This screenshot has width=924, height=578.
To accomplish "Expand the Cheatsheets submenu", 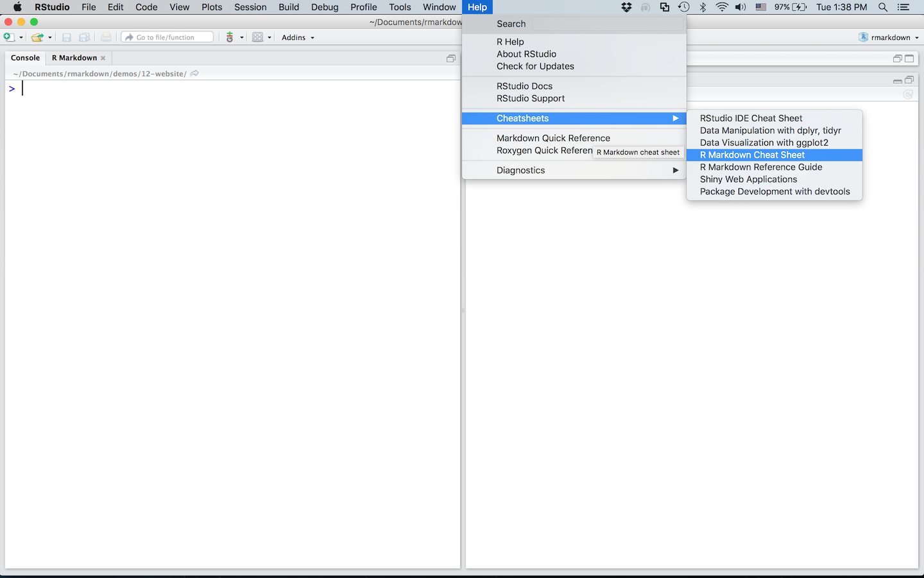I will coord(574,118).
